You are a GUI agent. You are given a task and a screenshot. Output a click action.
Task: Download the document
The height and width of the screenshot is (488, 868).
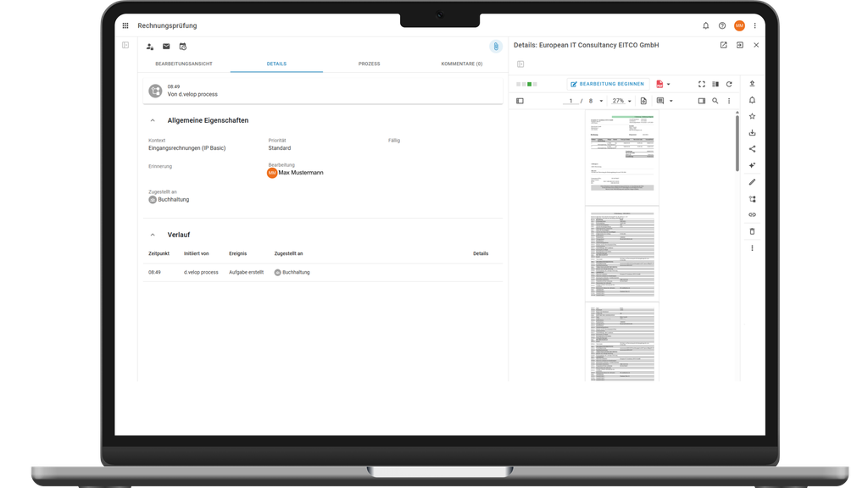point(752,133)
